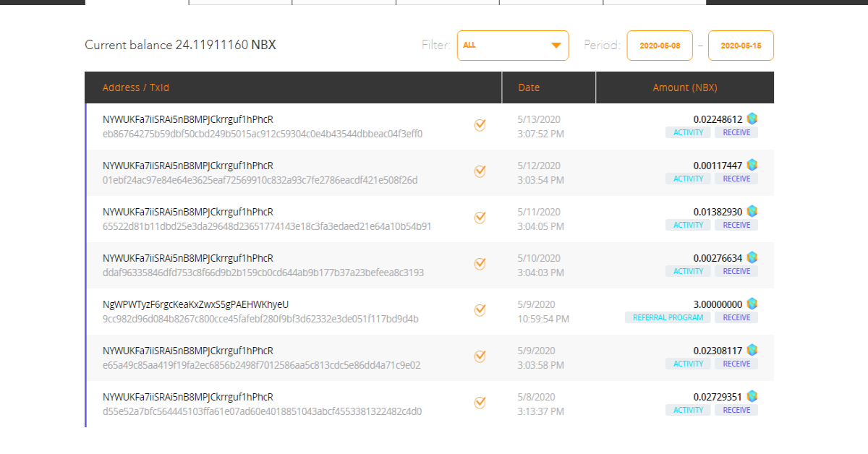Click date 5/13/2020 3:07:52 PM

(541, 127)
